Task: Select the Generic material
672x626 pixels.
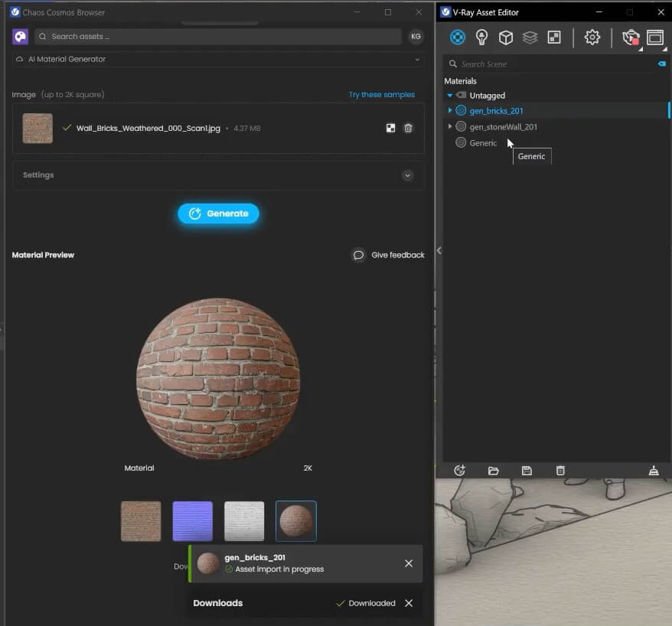Action: pos(483,143)
